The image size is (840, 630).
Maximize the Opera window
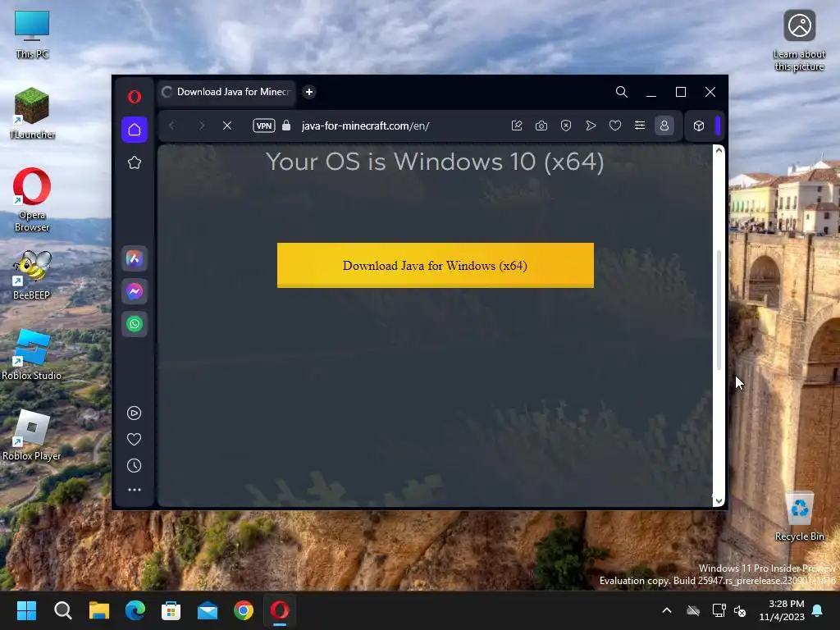[x=681, y=92]
